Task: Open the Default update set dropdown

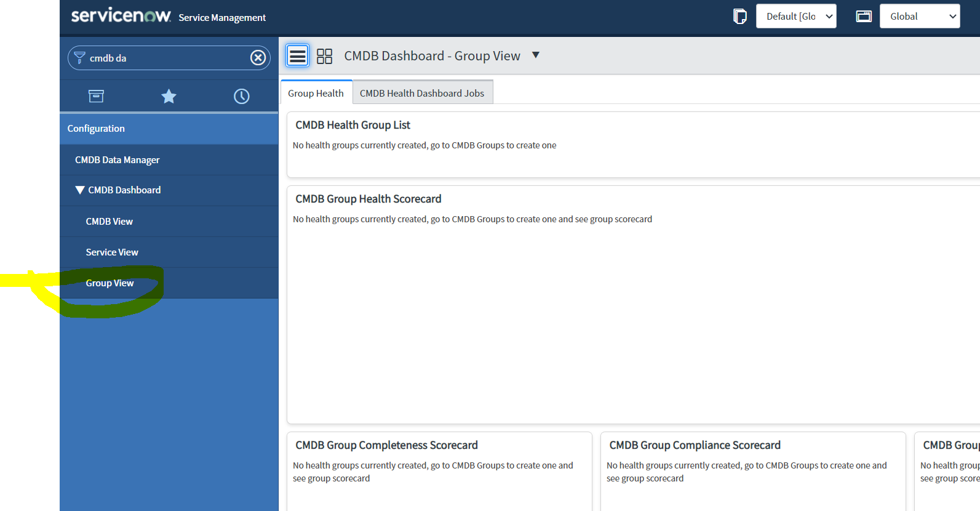Action: pos(796,17)
